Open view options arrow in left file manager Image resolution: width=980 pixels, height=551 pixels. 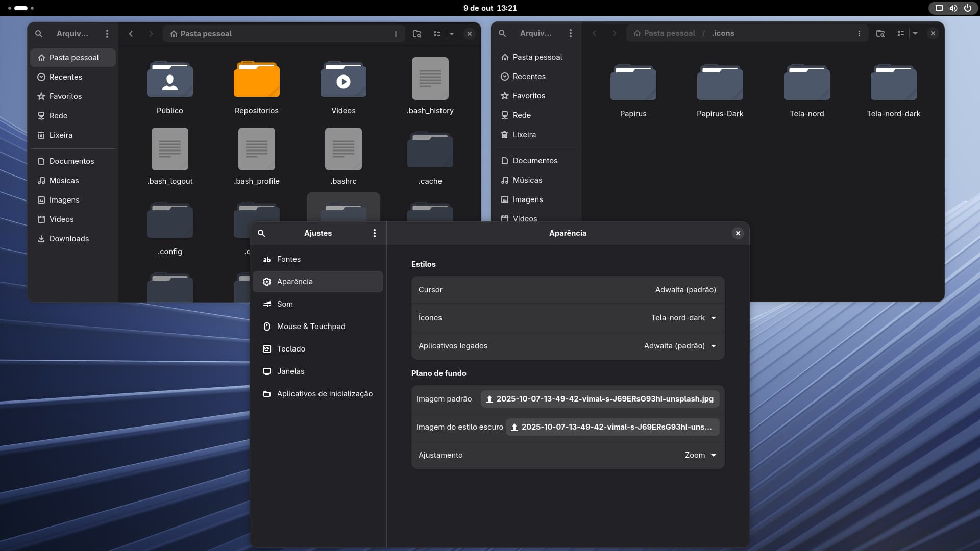452,34
